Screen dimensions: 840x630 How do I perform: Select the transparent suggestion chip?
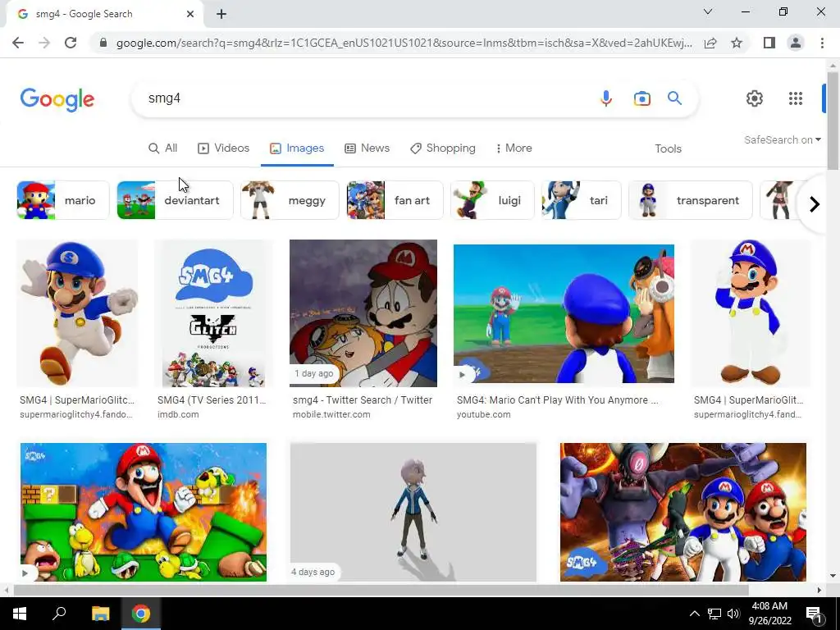[691, 200]
